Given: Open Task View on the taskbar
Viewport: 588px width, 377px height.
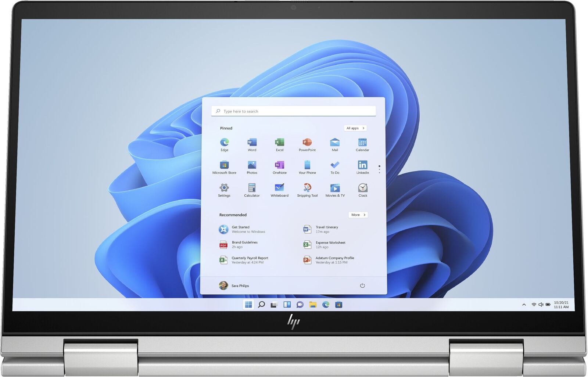Looking at the screenshot, I should coord(274,305).
